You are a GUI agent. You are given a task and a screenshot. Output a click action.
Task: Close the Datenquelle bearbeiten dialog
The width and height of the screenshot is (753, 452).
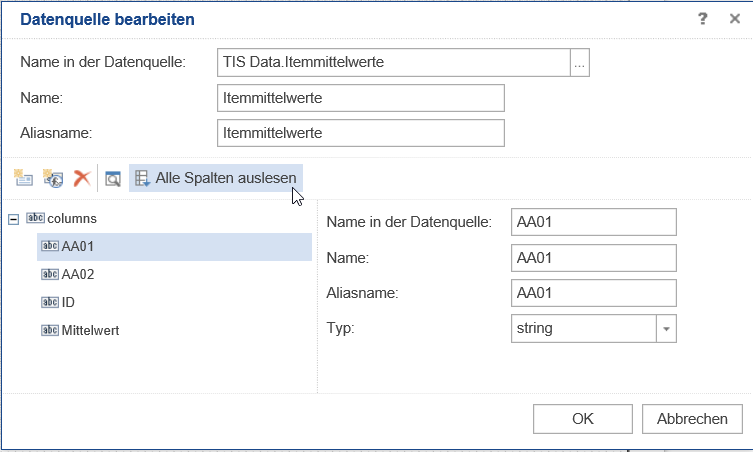735,19
